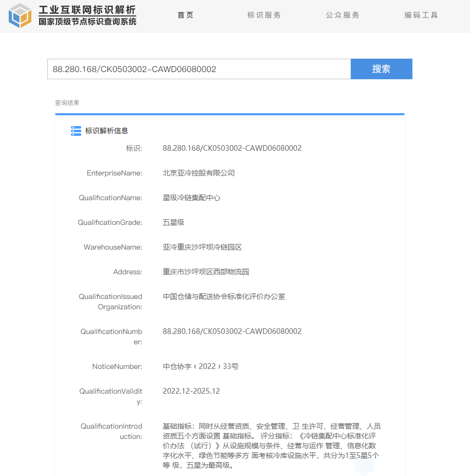Click notice number 中仓协字〔2022〕33号
Screen dimensions: 470x476
pos(201,366)
